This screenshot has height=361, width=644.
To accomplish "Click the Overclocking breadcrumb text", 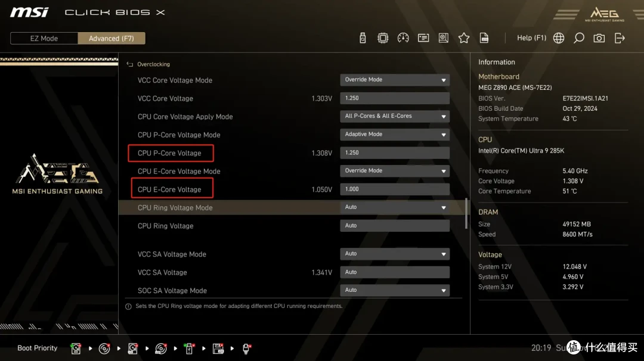I will (x=154, y=64).
